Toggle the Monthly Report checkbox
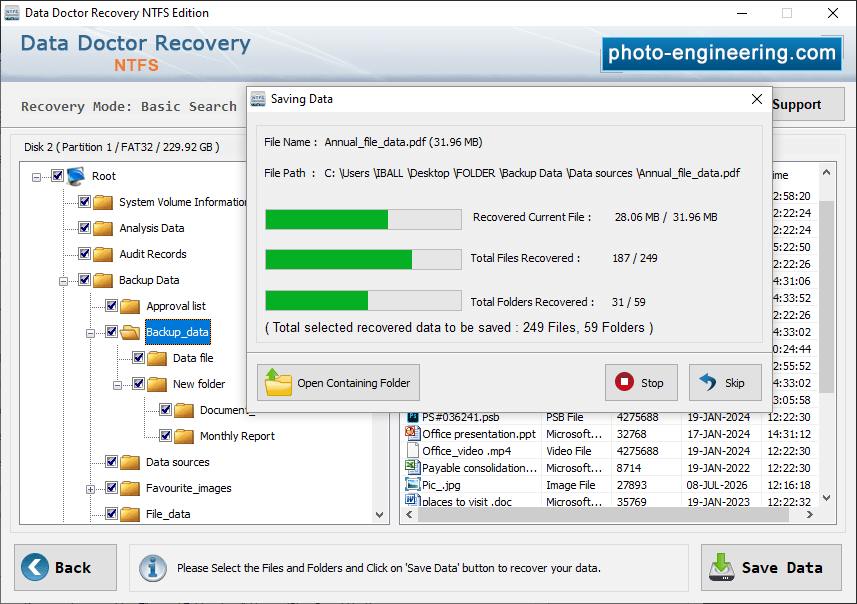 pos(166,436)
